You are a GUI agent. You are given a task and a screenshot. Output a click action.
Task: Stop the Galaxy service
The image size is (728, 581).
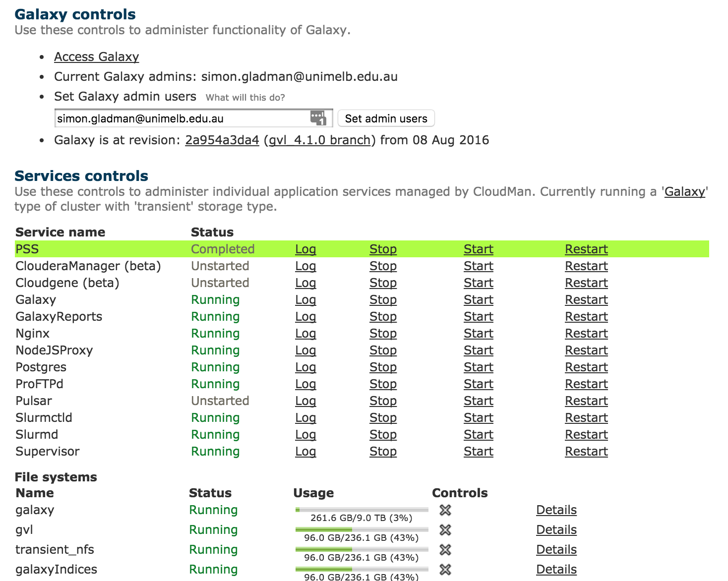coord(383,300)
